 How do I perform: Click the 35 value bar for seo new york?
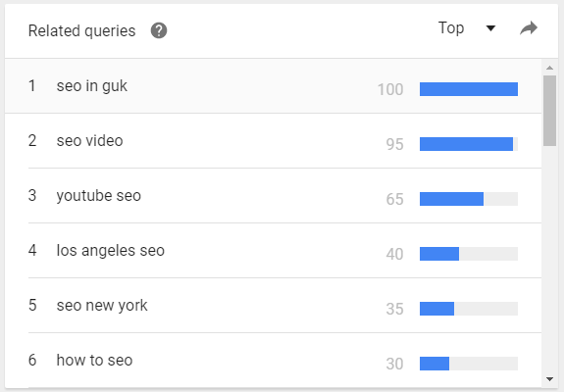(x=469, y=309)
